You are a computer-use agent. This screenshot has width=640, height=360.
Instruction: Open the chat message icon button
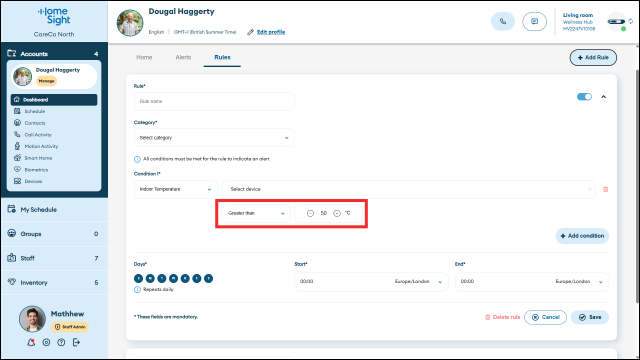coord(534,22)
